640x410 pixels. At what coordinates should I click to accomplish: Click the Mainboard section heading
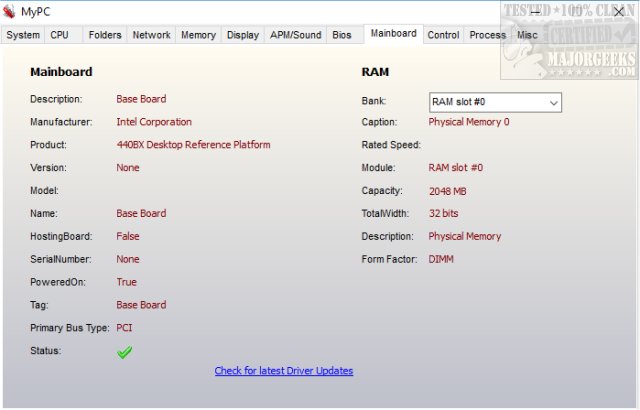pos(61,72)
